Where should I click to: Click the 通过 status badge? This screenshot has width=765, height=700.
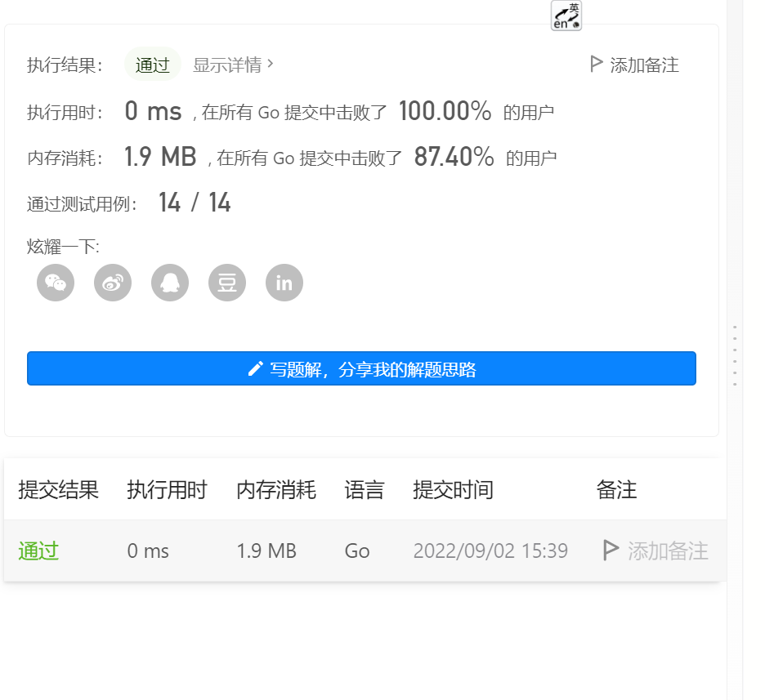(x=152, y=64)
